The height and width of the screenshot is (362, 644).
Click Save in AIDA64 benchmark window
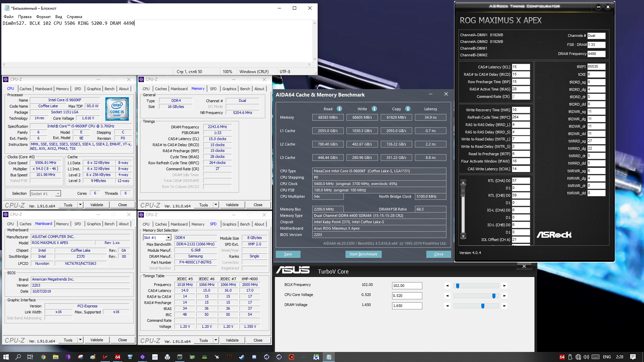288,254
